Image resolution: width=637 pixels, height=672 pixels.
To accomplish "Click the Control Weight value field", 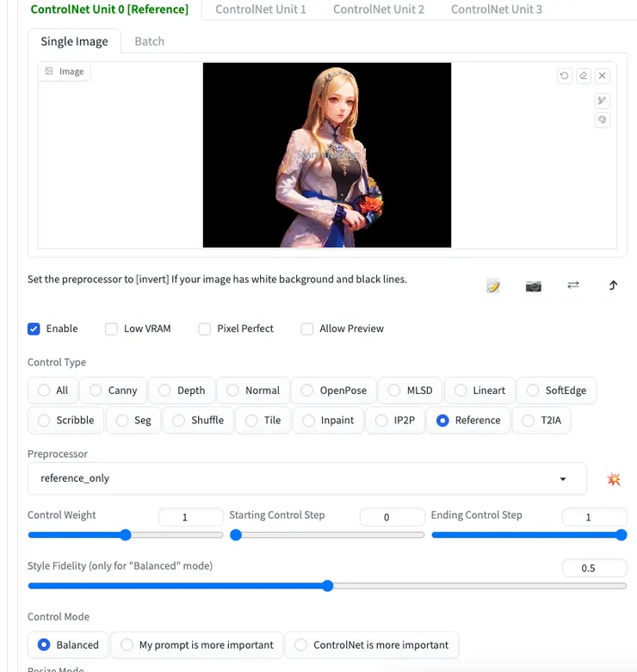I will (191, 517).
